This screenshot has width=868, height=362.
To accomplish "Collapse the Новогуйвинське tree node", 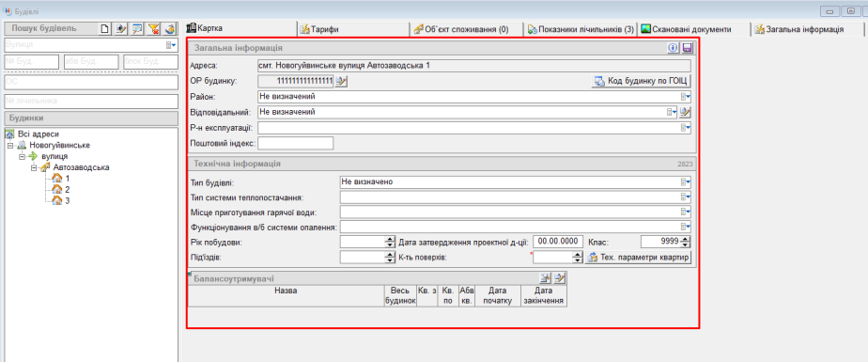I will [x=10, y=145].
